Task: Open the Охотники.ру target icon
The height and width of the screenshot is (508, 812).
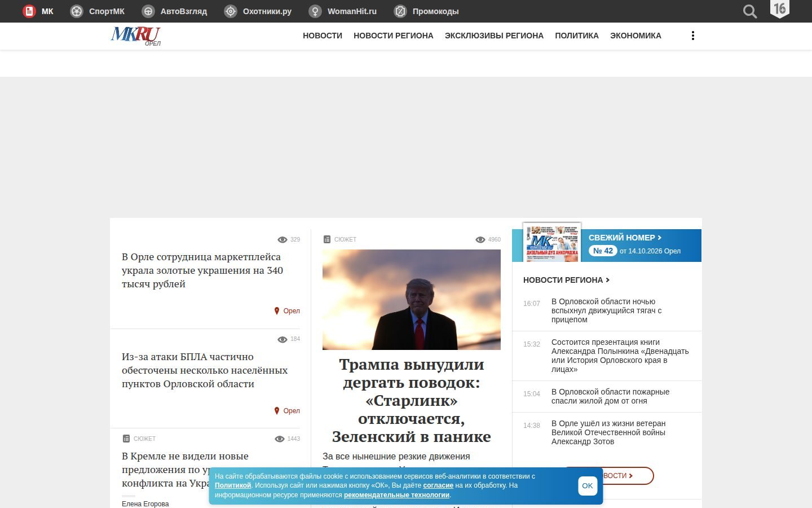Action: [x=231, y=11]
